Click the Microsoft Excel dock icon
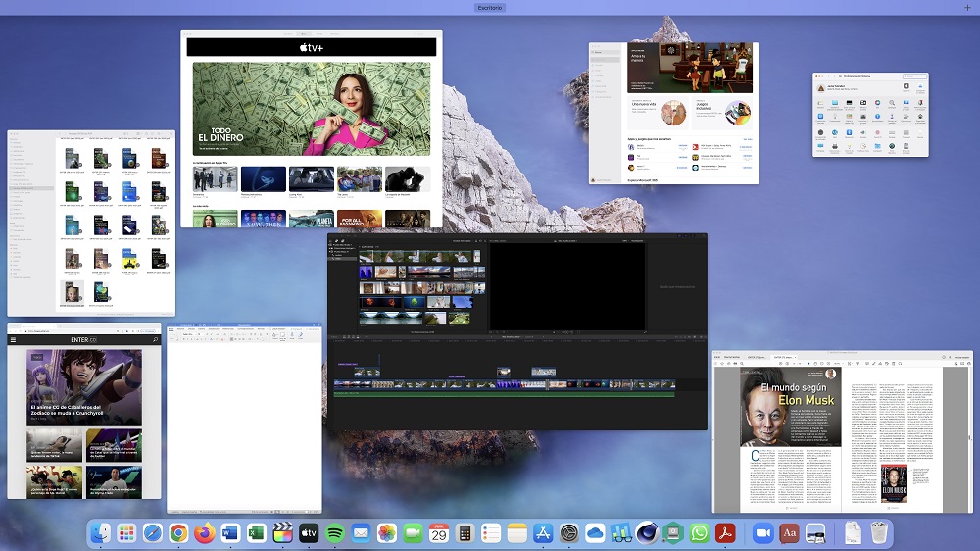This screenshot has height=551, width=980. coord(257,533)
